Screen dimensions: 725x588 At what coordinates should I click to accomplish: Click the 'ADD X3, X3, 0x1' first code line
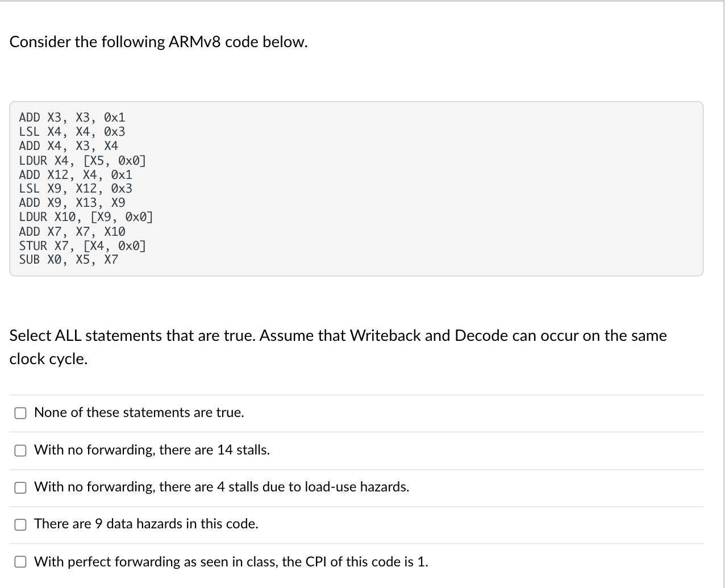(72, 118)
